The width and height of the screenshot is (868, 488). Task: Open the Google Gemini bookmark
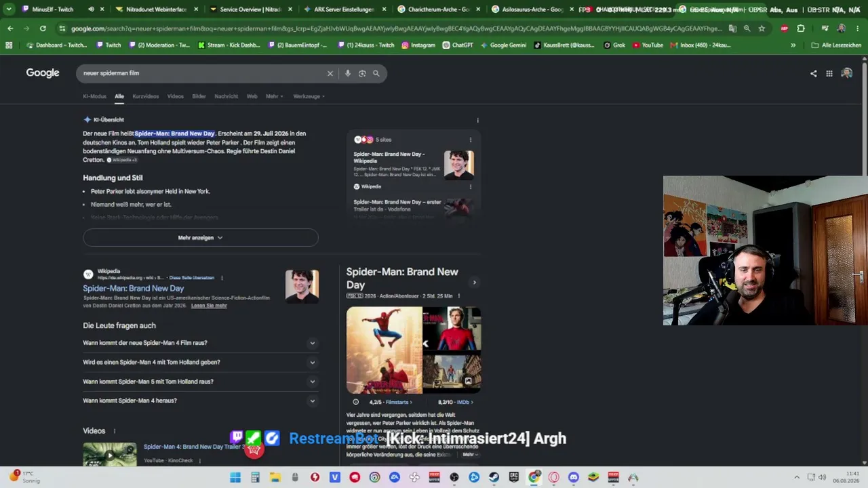504,45
